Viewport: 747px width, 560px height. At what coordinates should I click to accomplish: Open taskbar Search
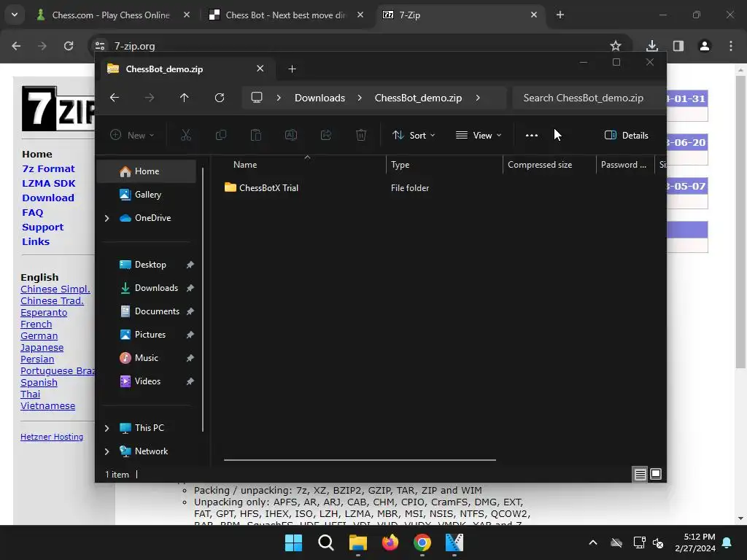326,542
